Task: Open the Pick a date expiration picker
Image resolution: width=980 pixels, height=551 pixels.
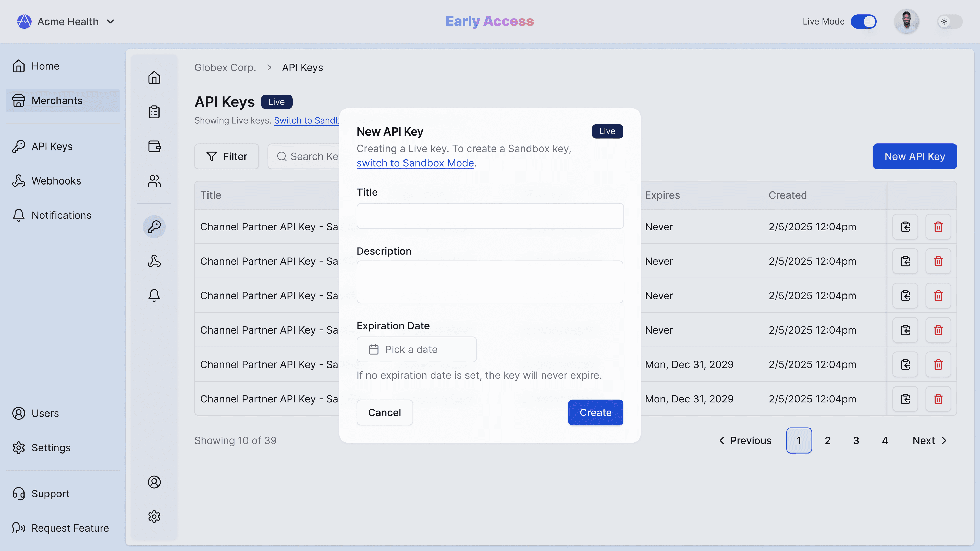Action: tap(416, 349)
